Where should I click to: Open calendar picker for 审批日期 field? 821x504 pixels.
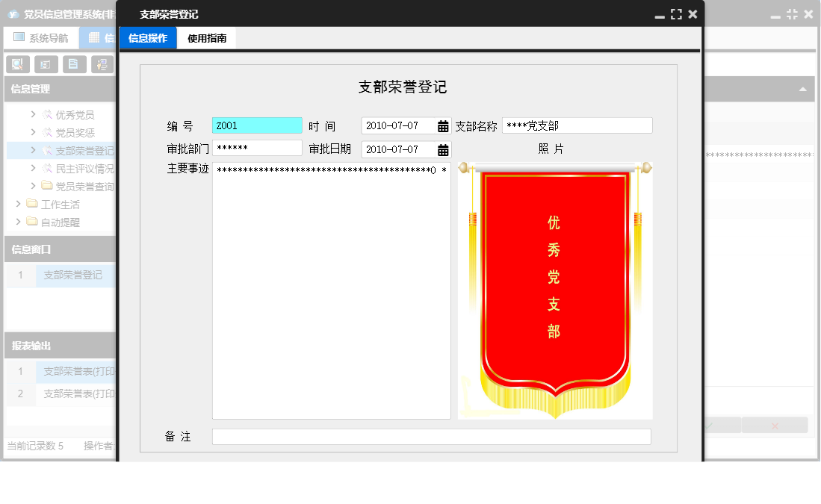[443, 149]
